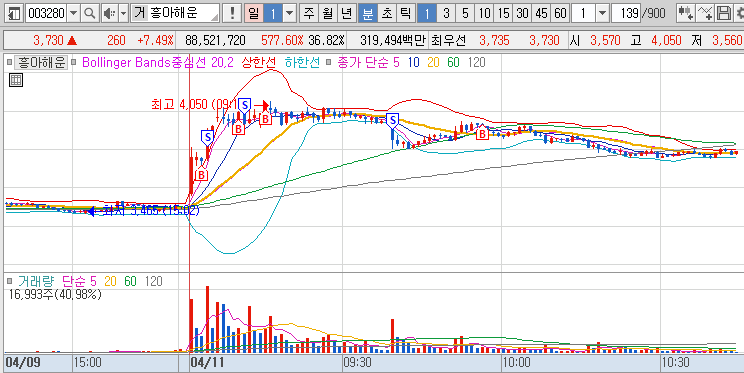Switch to the 3-minute interval
This screenshot has height=373, width=744.
pos(446,13)
